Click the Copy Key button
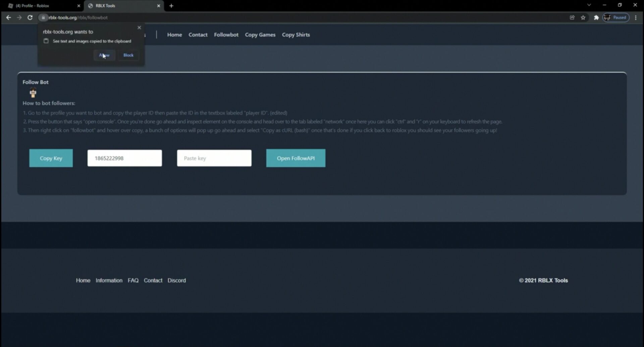644x347 pixels. 51,158
